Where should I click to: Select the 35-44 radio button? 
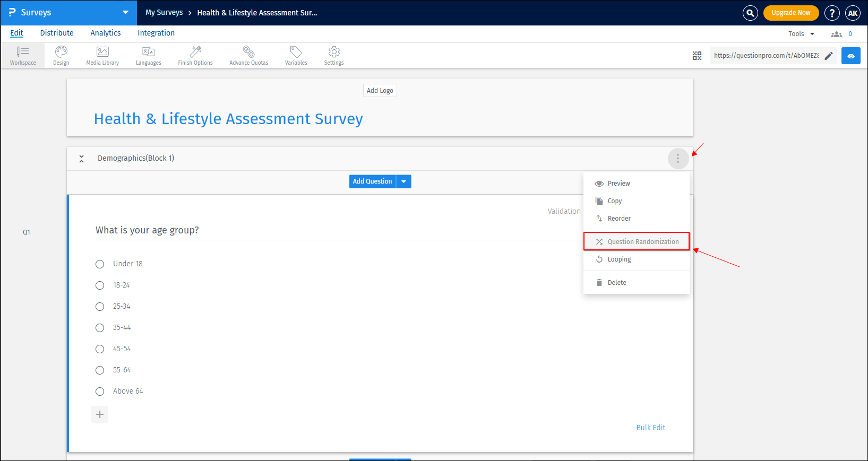coord(100,328)
